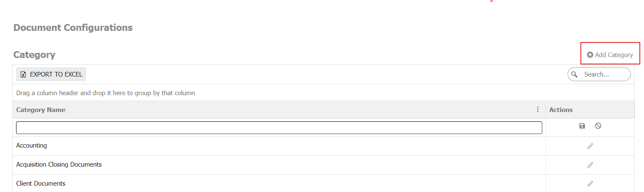Viewport: 644px width, 192px height.
Task: Click the Add Category link text
Action: pyautogui.click(x=614, y=55)
